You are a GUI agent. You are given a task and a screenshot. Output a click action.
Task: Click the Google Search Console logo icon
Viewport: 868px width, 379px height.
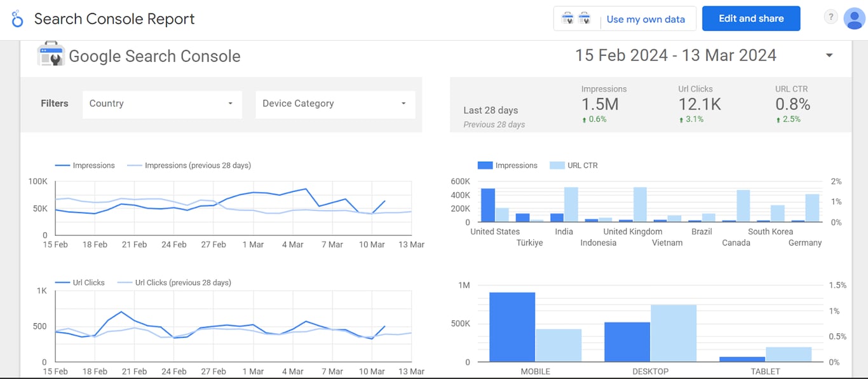point(50,54)
